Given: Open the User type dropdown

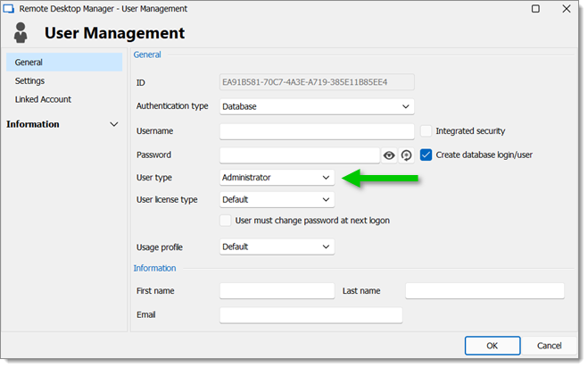Looking at the screenshot, I should [x=277, y=178].
